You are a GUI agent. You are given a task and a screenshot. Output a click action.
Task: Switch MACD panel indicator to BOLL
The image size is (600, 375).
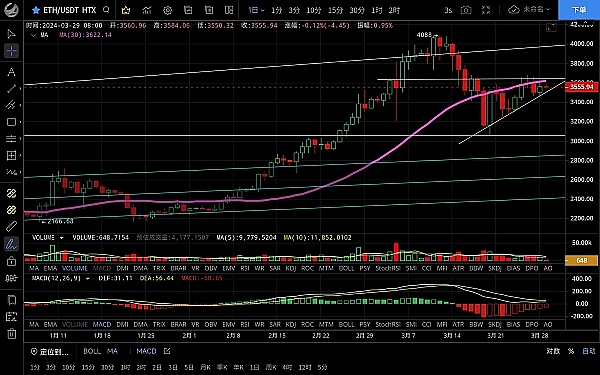346,324
